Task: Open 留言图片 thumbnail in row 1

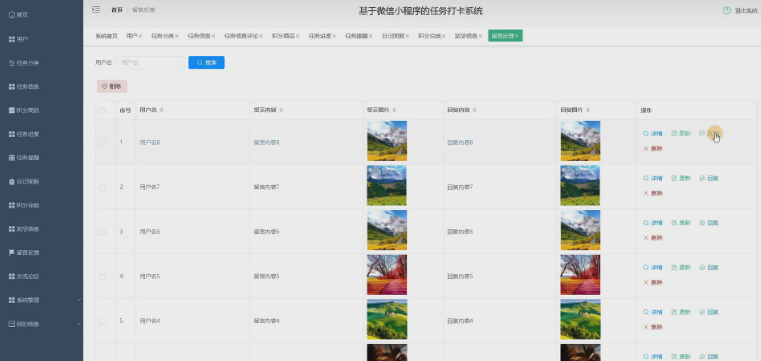Action: 387,141
